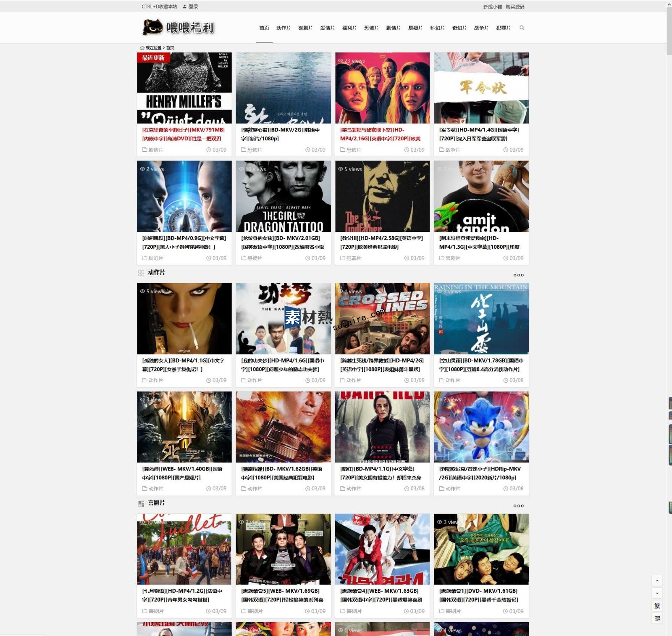Open 剧情片 in navigation menu
The height and width of the screenshot is (636, 672).
pyautogui.click(x=394, y=28)
